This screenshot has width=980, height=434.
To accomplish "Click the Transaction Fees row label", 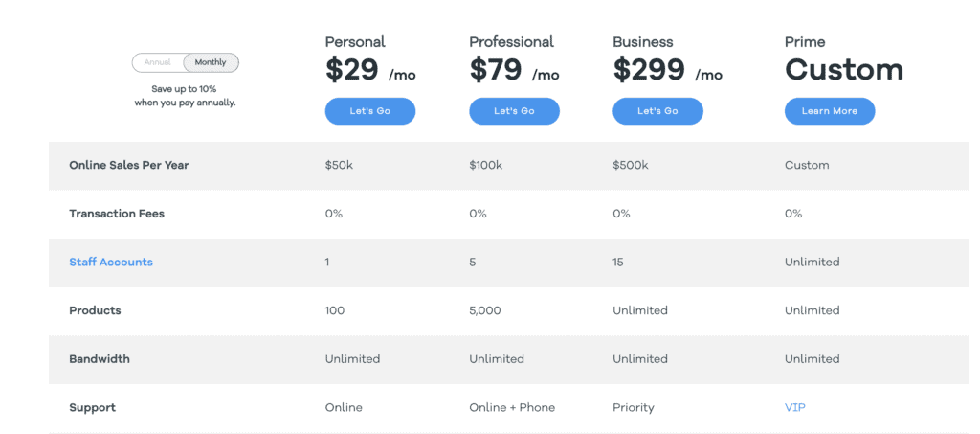I will pos(117,214).
